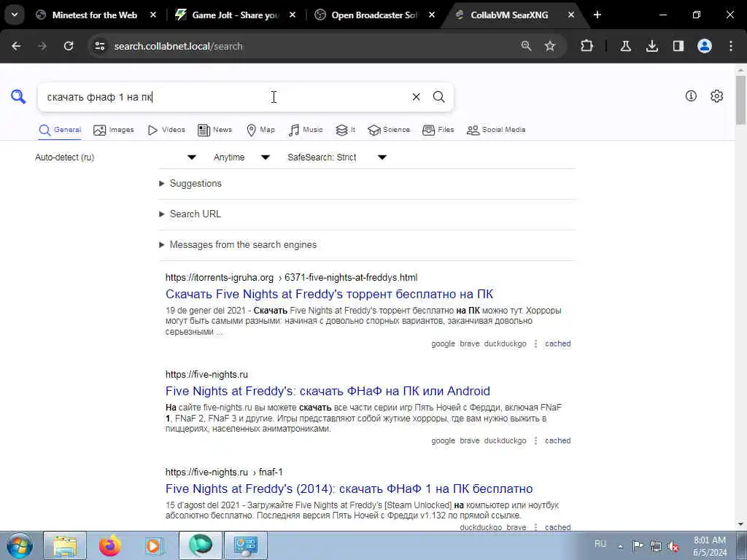Image resolution: width=747 pixels, height=560 pixels.
Task: Open 'Five Nights at Freddy's (2014)' result
Action: (x=349, y=489)
